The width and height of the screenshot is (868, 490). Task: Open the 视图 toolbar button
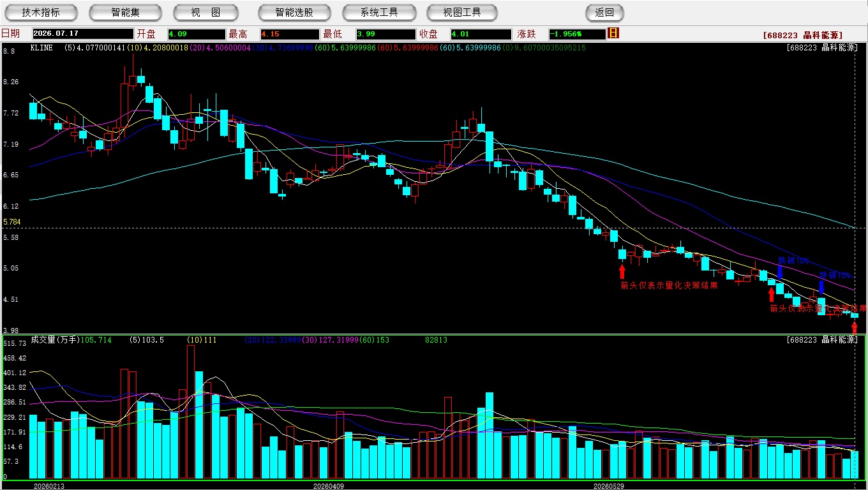pos(206,12)
